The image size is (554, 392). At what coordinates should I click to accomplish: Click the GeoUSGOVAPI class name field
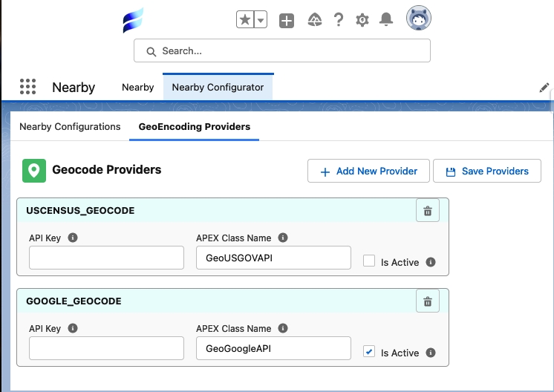tap(273, 258)
